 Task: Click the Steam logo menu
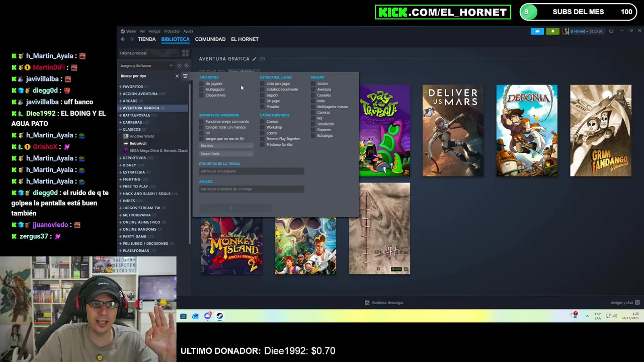[x=128, y=31]
